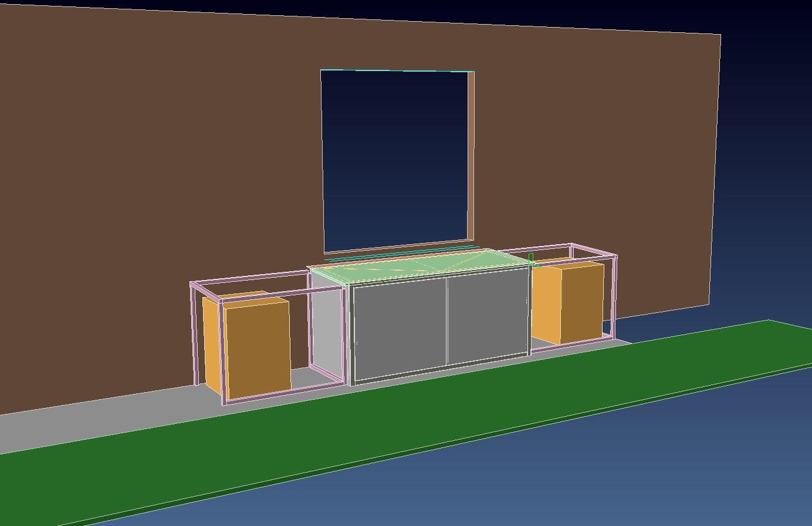Select the left pink wireframe frame's top bar
812x526 pixels.
point(252,278)
